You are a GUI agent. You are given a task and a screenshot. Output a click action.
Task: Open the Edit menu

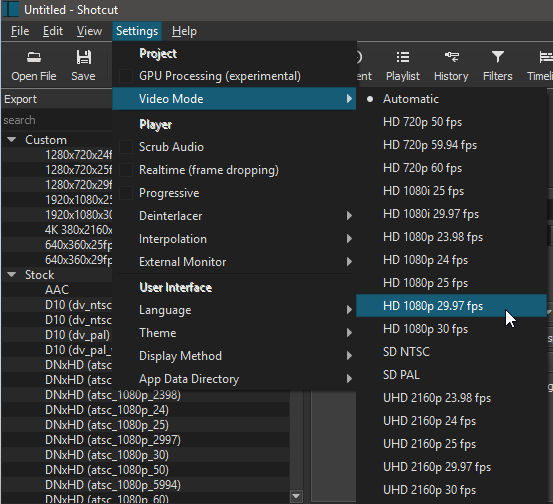tap(53, 31)
